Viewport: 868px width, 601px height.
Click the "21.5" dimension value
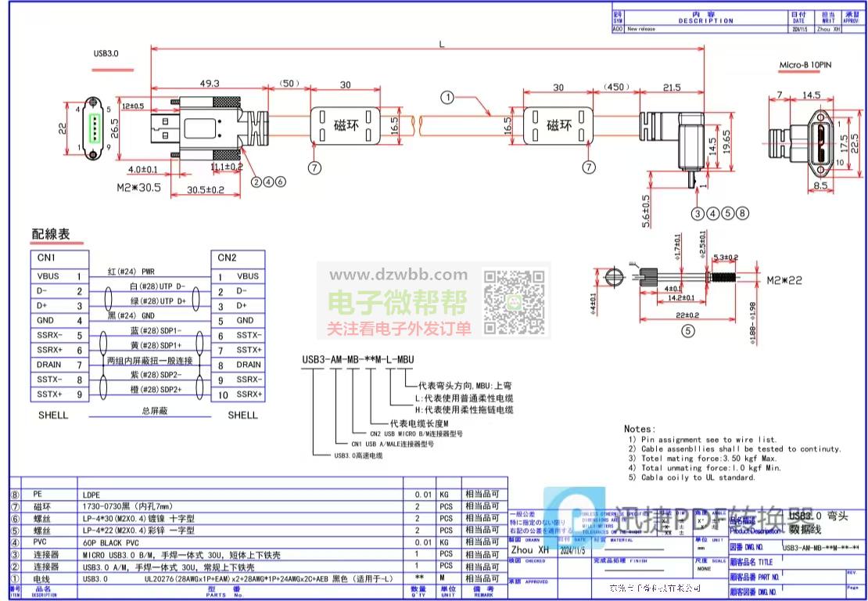pyautogui.click(x=672, y=87)
